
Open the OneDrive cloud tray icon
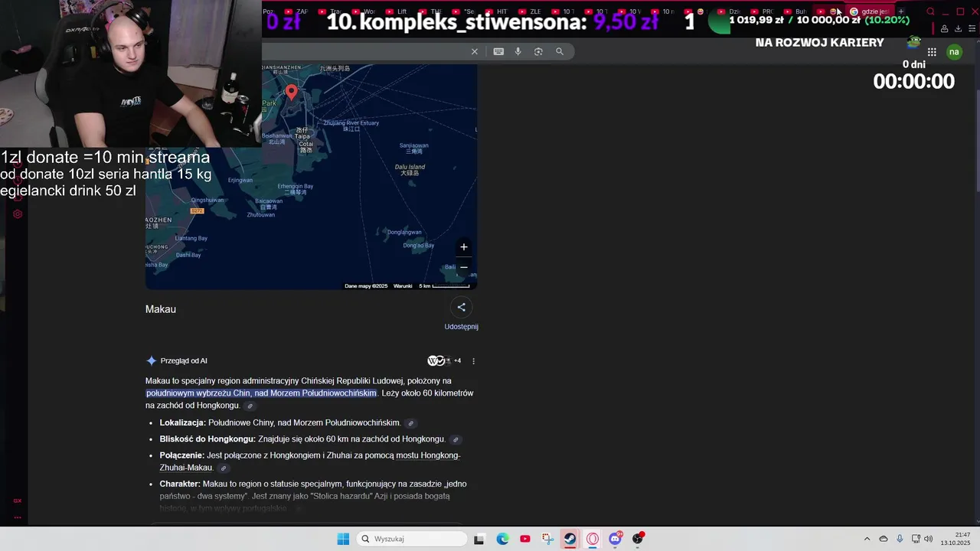[884, 539]
